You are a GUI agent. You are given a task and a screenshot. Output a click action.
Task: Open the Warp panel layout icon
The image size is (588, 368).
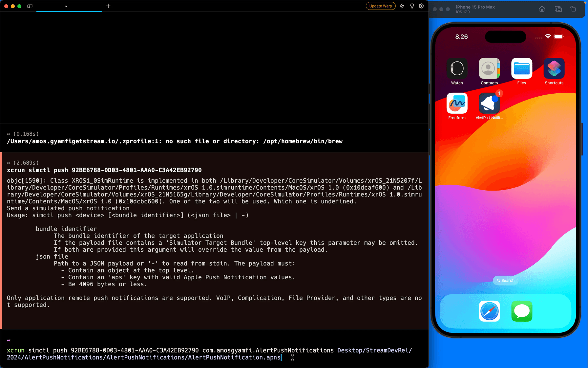pyautogui.click(x=30, y=6)
